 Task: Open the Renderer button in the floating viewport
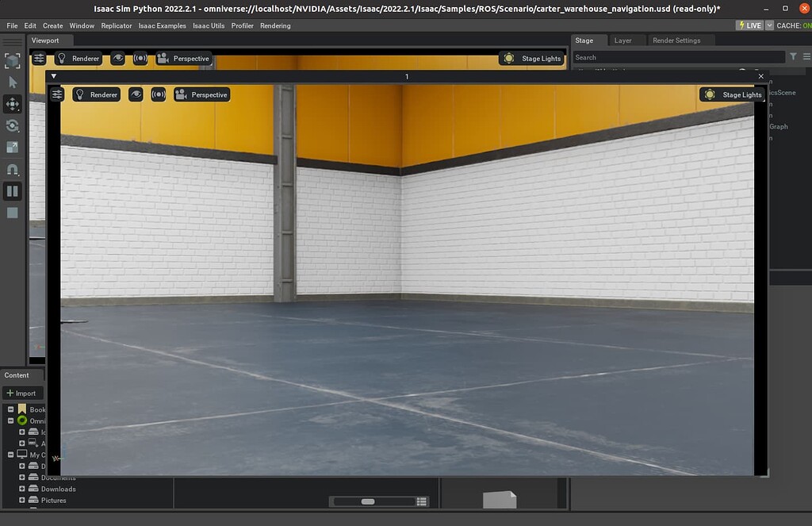96,94
